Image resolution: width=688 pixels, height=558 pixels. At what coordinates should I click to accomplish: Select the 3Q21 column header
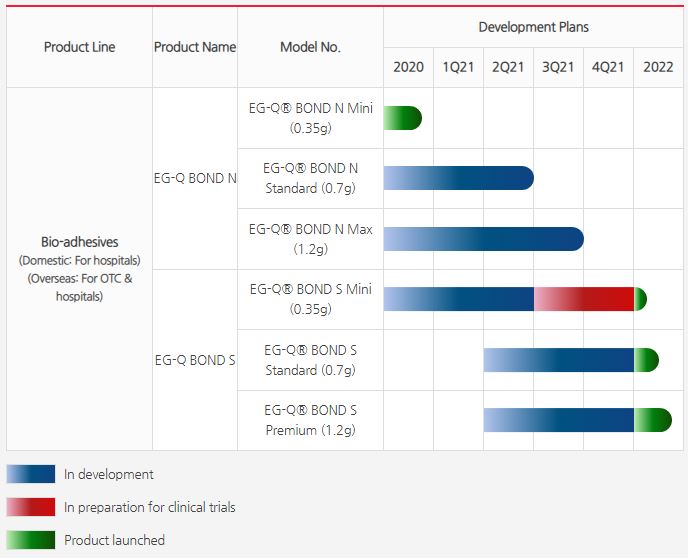click(x=558, y=67)
